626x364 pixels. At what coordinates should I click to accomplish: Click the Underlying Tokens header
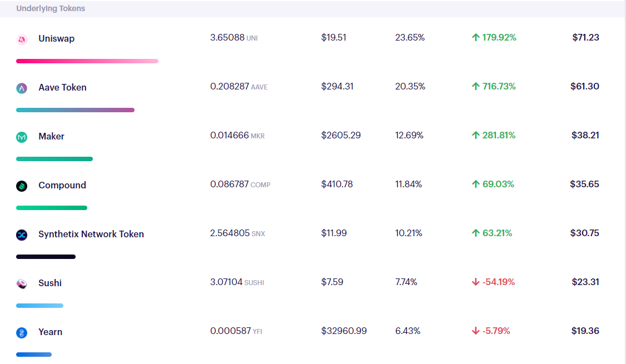point(50,8)
